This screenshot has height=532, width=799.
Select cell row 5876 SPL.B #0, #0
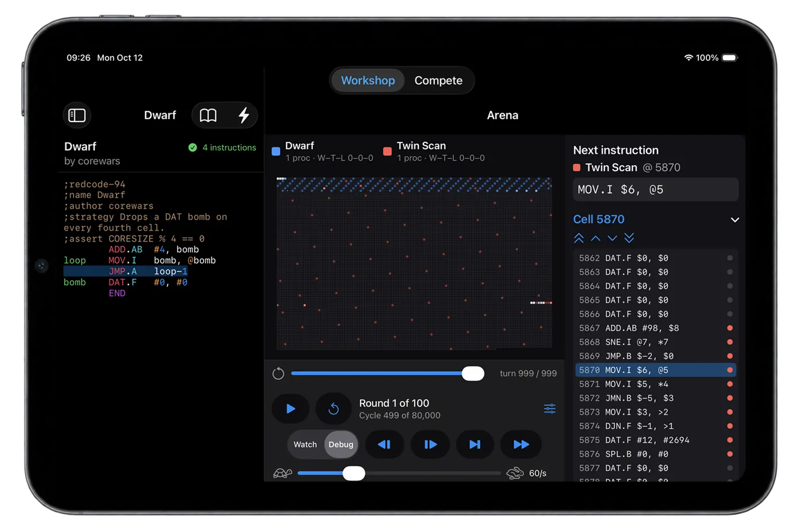click(x=656, y=454)
